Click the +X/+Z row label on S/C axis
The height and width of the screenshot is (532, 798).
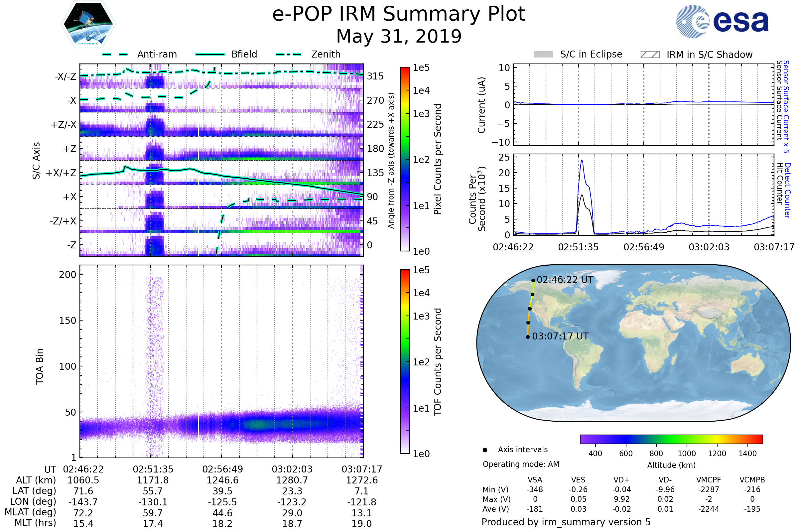point(61,173)
